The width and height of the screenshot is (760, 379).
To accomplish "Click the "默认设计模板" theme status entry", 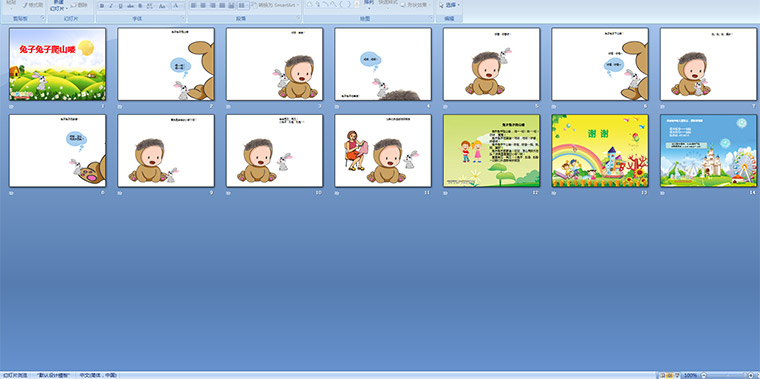I will pos(53,376).
